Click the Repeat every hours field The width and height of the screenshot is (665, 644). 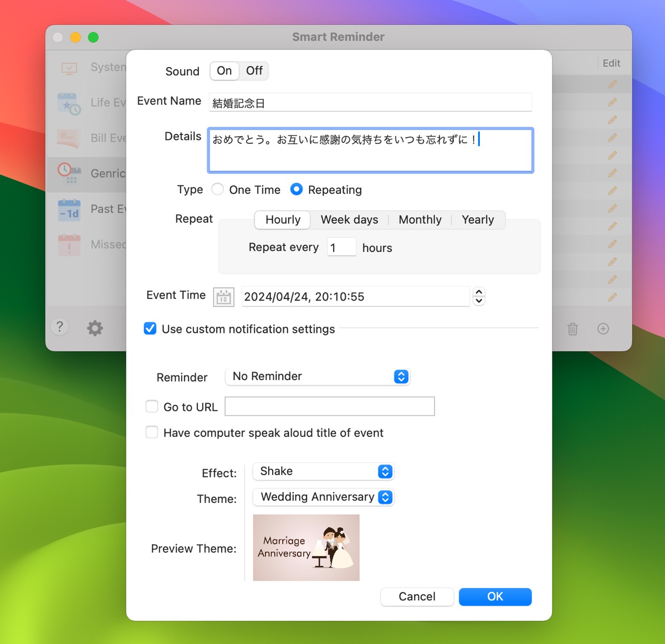coord(341,247)
